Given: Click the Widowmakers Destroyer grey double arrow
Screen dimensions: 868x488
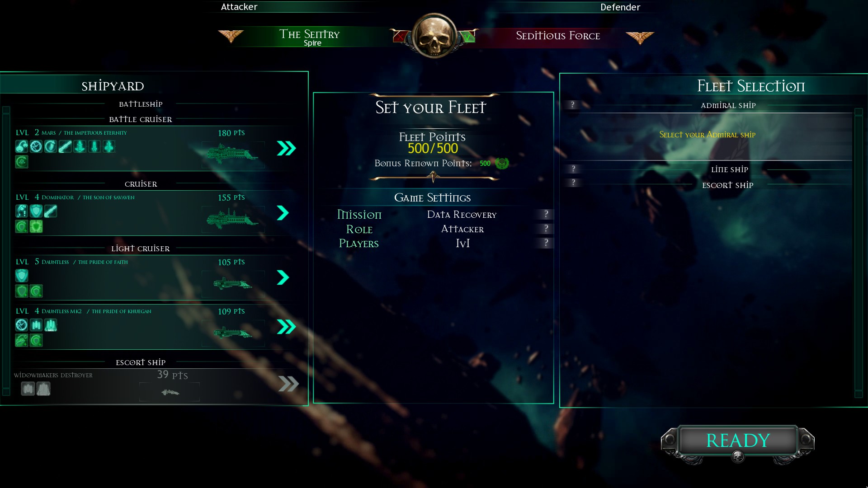Looking at the screenshot, I should [x=288, y=384].
